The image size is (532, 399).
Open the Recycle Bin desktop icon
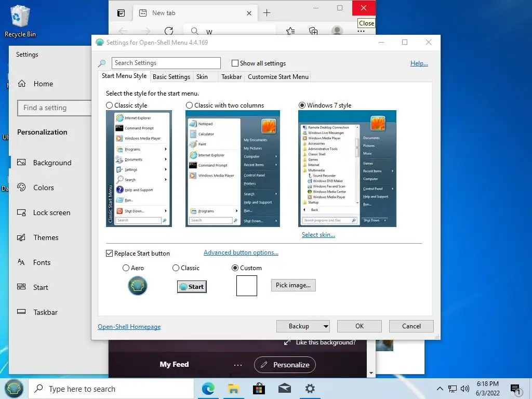point(20,21)
